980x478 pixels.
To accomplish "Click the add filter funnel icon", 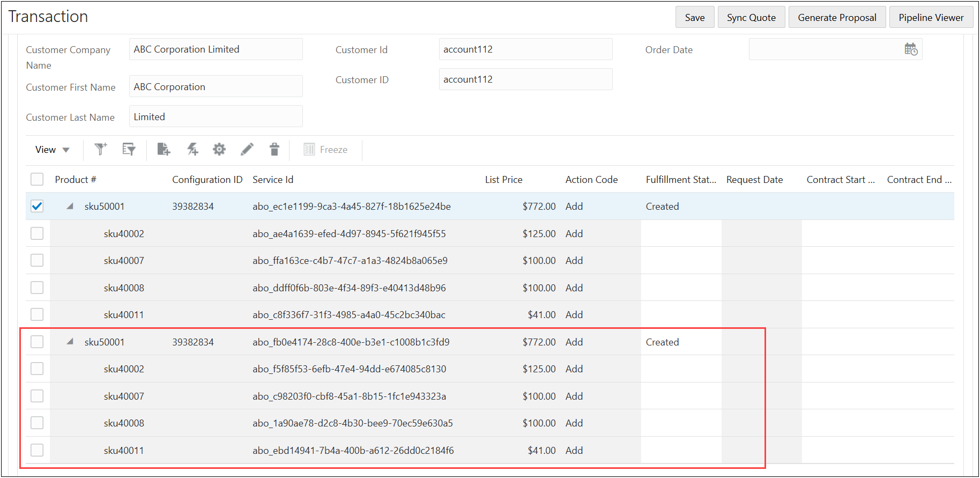I will point(100,149).
